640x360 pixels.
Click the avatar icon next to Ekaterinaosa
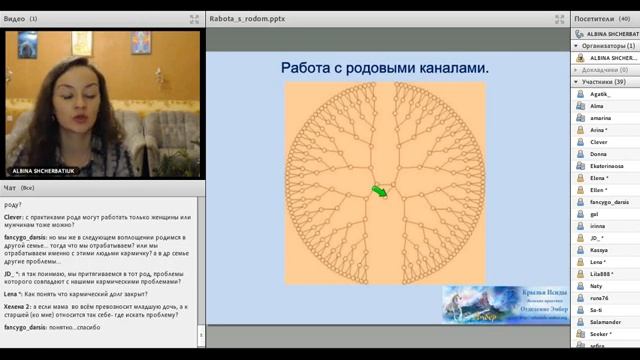pyautogui.click(x=580, y=166)
